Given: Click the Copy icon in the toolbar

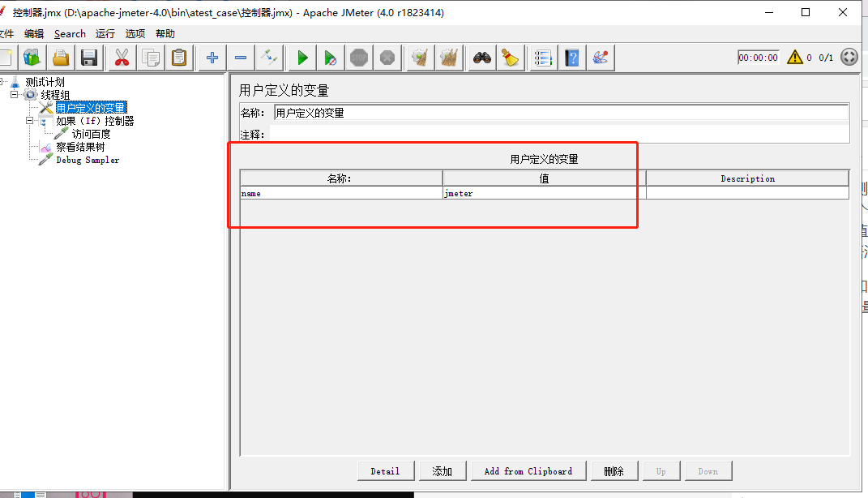Looking at the screenshot, I should point(150,57).
